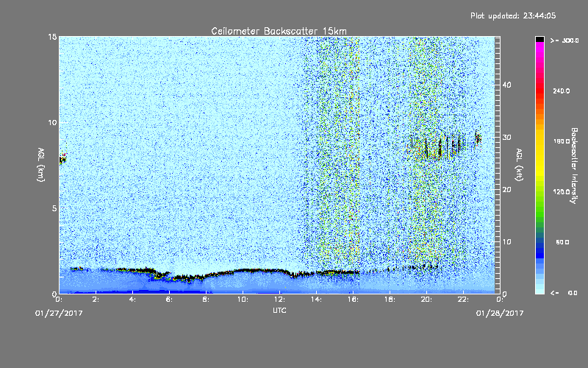Click the '22:' hour tick label
Screen dimensions: 588x368
tap(463, 300)
